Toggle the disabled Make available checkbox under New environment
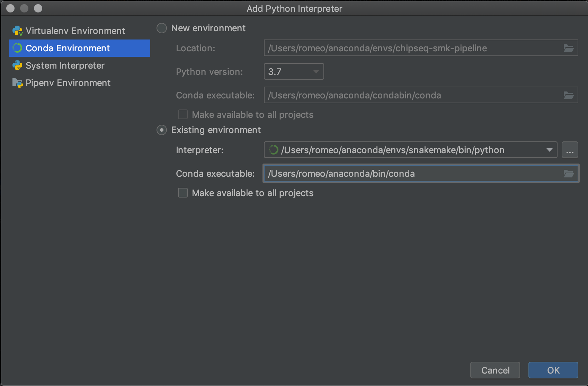The height and width of the screenshot is (386, 588). pyautogui.click(x=183, y=114)
